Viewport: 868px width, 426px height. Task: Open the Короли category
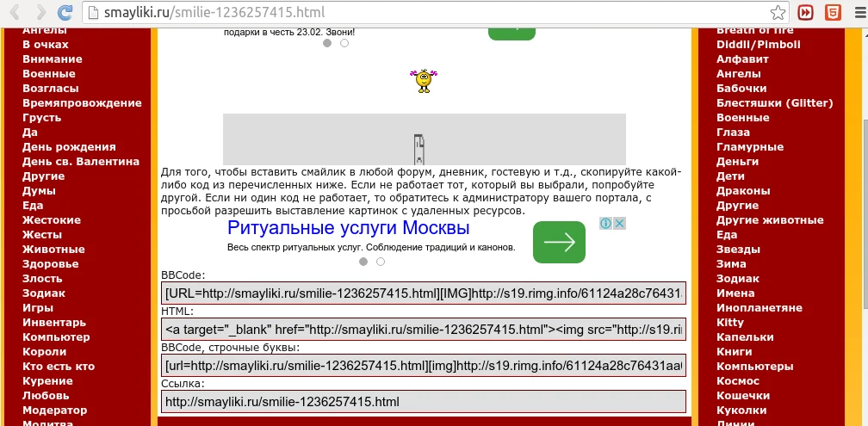click(x=44, y=352)
